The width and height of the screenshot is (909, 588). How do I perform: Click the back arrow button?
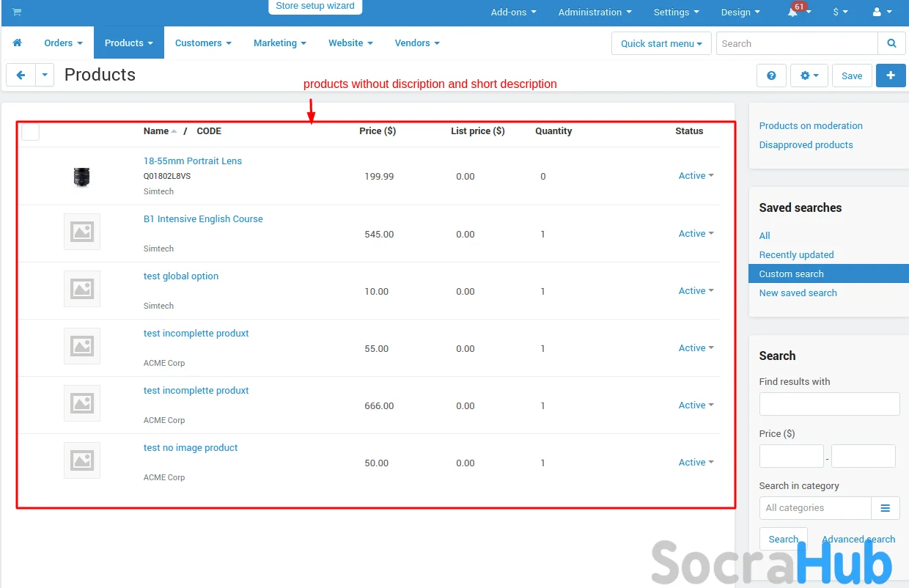tap(21, 75)
